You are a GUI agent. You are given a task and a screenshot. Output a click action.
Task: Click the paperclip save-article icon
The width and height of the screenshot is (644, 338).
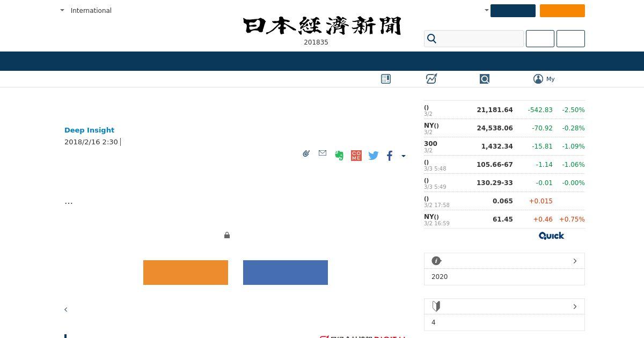click(x=306, y=153)
